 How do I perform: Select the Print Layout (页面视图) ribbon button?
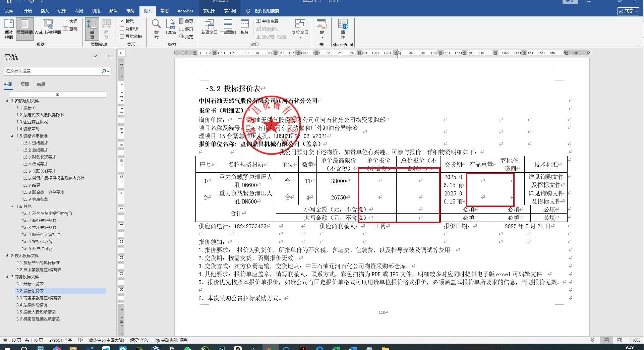click(x=25, y=29)
